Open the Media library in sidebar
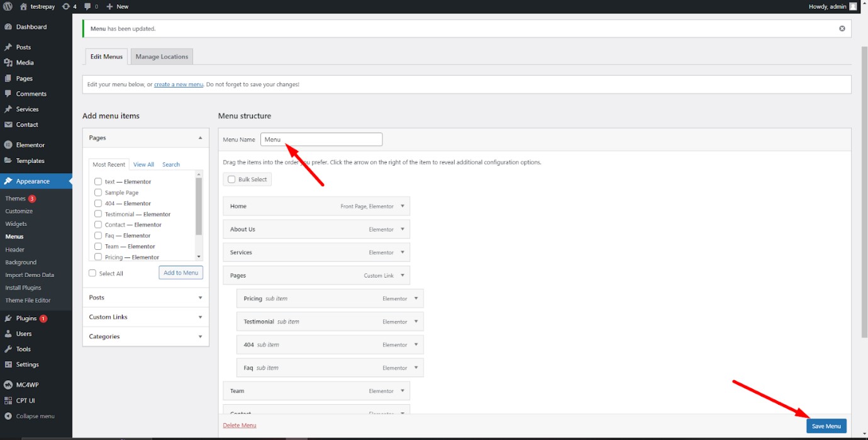868x440 pixels. 25,63
